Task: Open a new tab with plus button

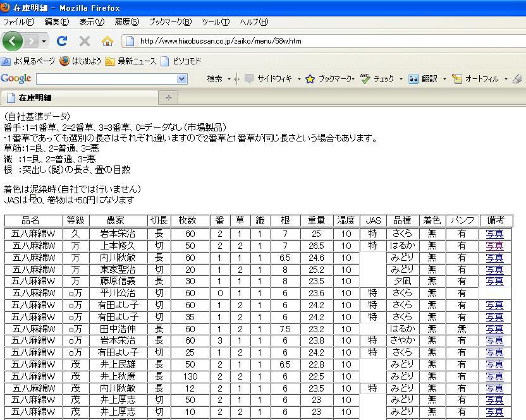Action: coord(168,98)
